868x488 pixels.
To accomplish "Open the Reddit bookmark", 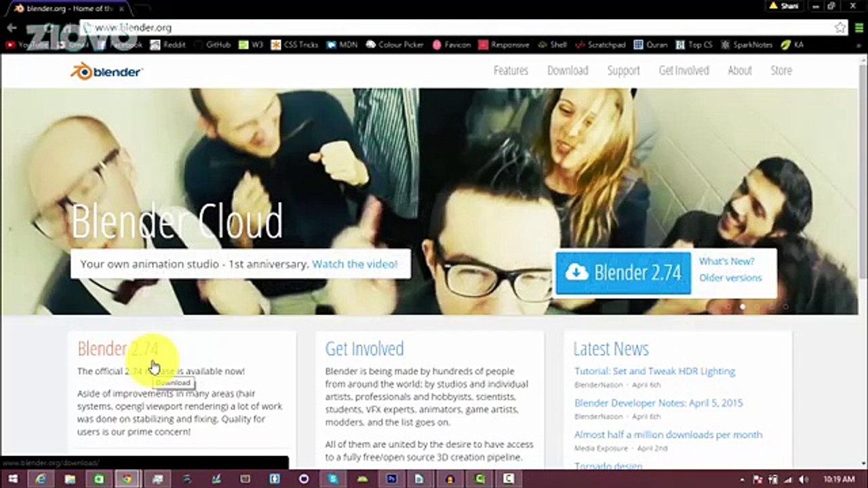I will (x=167, y=45).
